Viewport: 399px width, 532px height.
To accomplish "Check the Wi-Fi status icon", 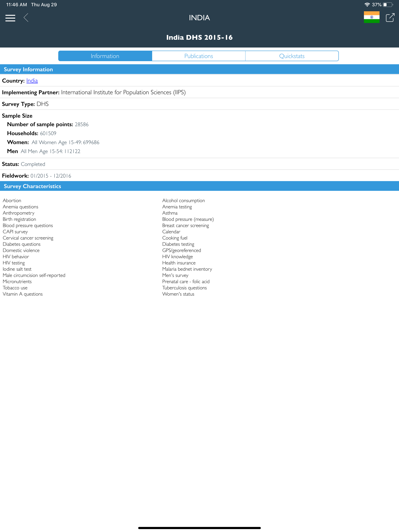I will pyautogui.click(x=367, y=4).
